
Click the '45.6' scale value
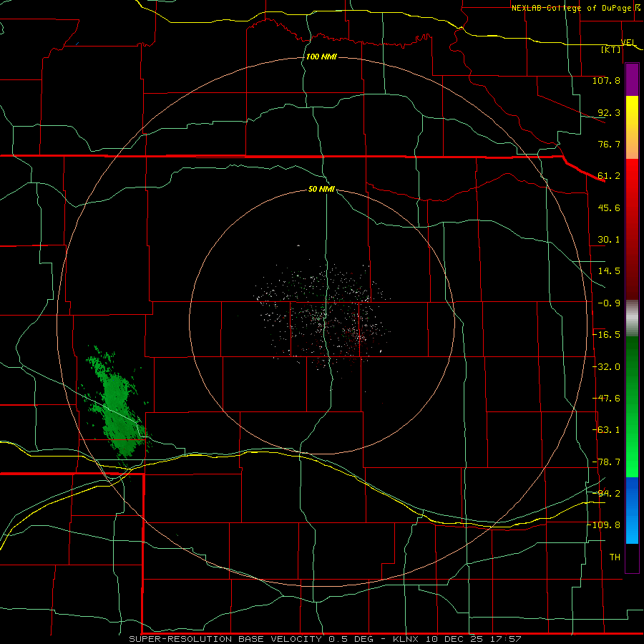pyautogui.click(x=609, y=208)
